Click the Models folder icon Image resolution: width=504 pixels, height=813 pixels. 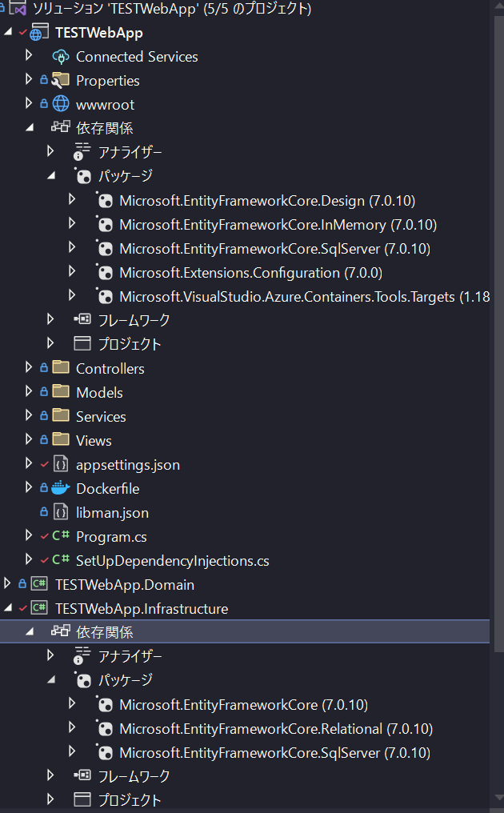[x=61, y=391]
